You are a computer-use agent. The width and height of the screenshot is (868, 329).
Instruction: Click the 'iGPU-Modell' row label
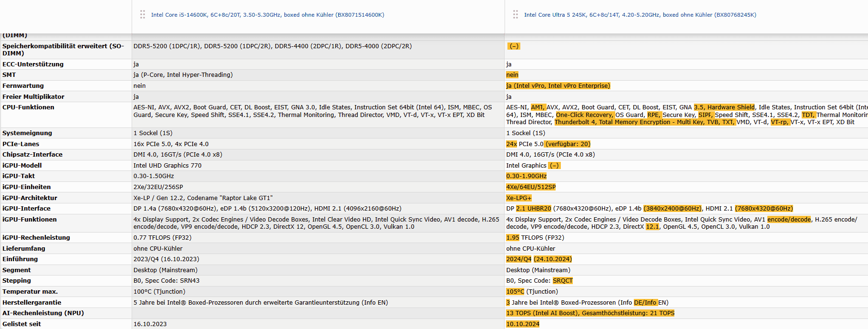click(22, 165)
